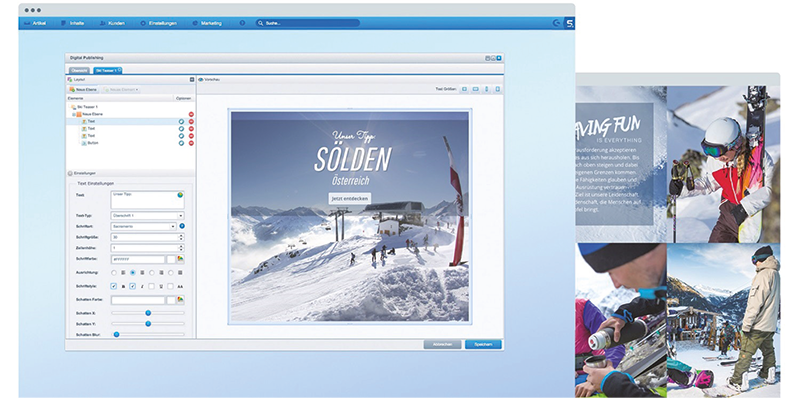Select the first Test Größen device icon
This screenshot has width=800, height=398.
(x=464, y=89)
